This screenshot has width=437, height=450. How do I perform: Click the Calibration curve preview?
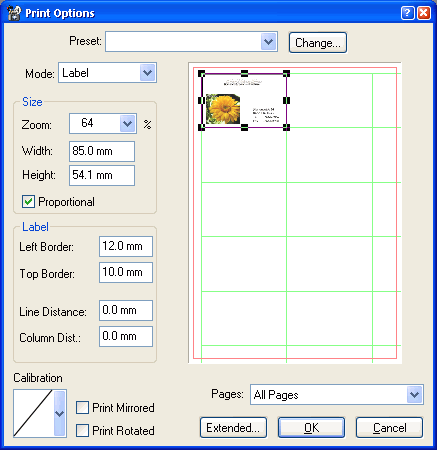33,413
